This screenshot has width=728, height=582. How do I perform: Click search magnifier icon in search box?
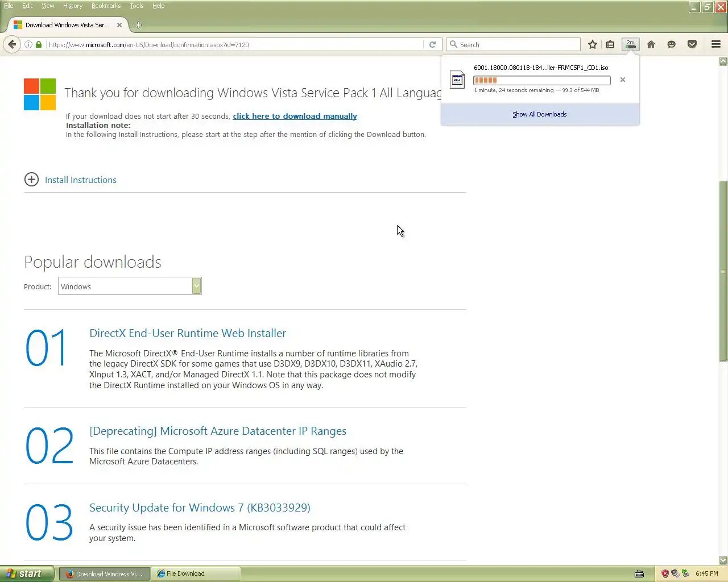[453, 44]
